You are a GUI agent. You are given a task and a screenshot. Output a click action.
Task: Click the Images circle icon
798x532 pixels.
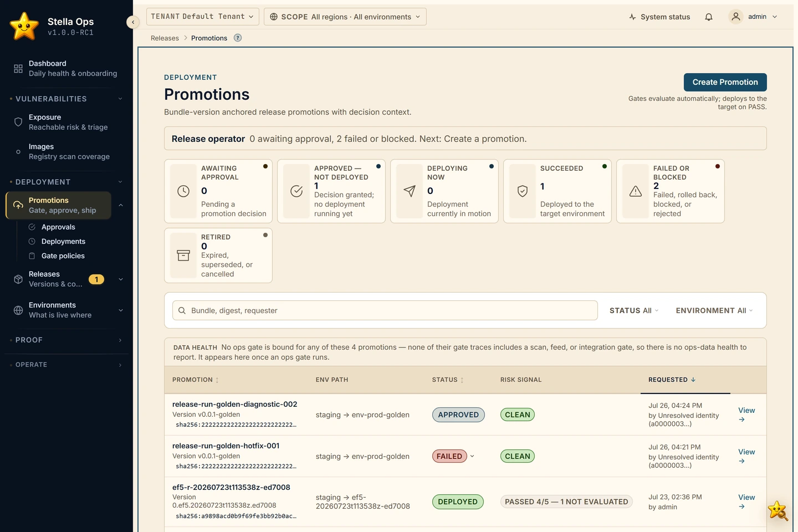pos(18,151)
